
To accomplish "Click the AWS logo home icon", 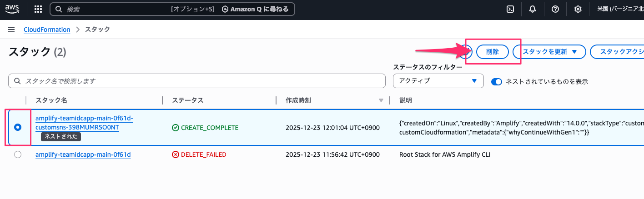I will pyautogui.click(x=12, y=9).
